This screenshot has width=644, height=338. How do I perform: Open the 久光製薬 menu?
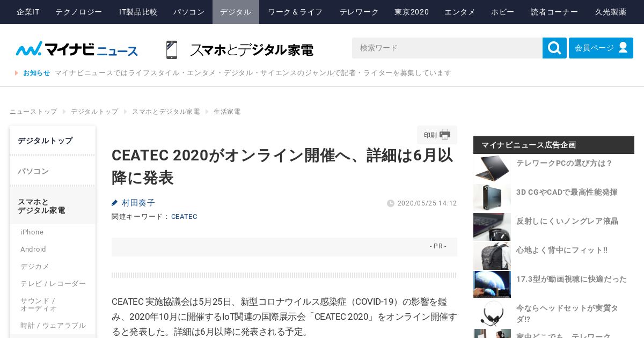click(x=611, y=12)
